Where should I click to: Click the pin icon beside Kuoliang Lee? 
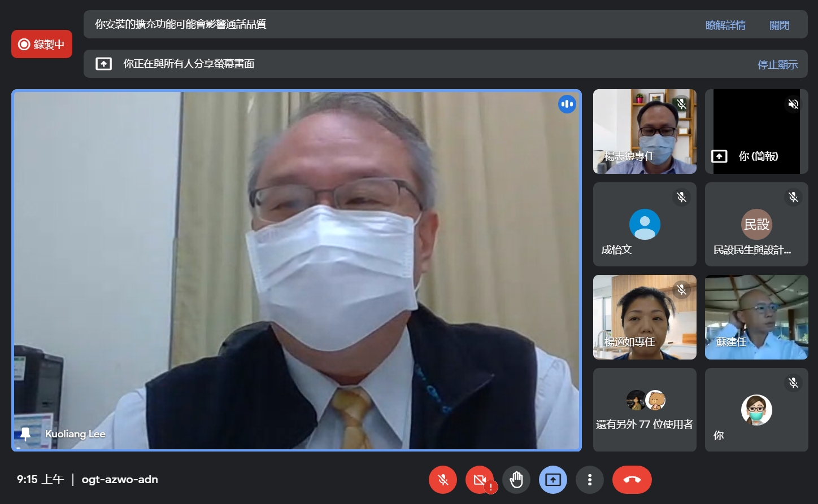point(25,434)
